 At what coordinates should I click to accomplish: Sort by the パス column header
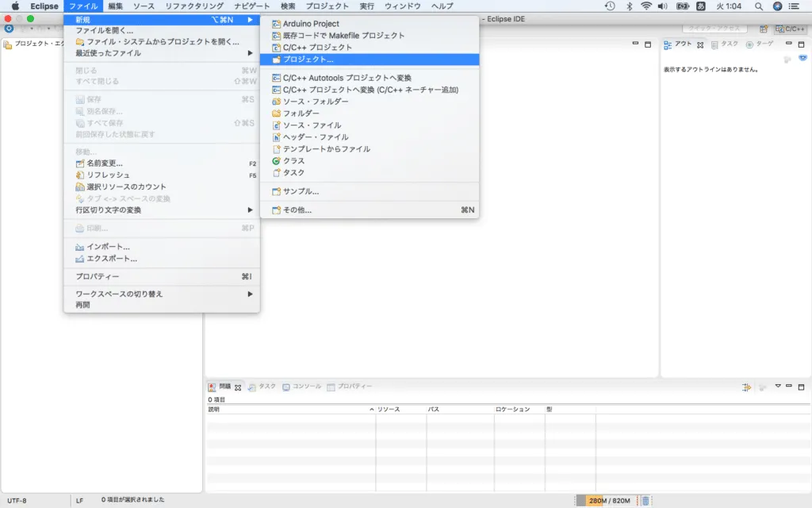461,410
